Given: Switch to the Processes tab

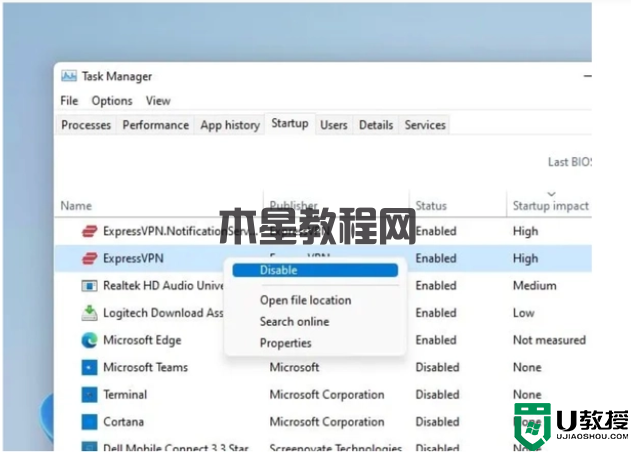Looking at the screenshot, I should pyautogui.click(x=86, y=125).
